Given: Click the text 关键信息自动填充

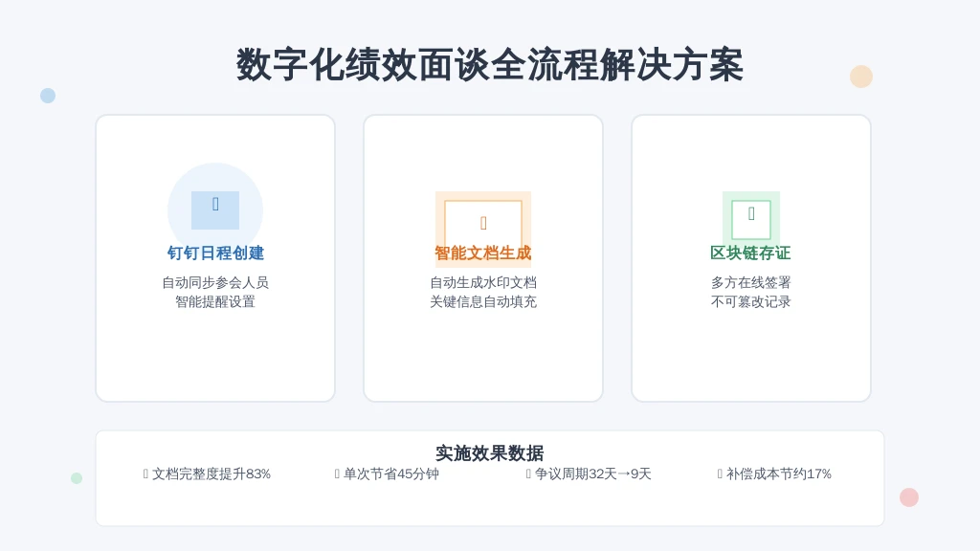Looking at the screenshot, I should point(483,301).
